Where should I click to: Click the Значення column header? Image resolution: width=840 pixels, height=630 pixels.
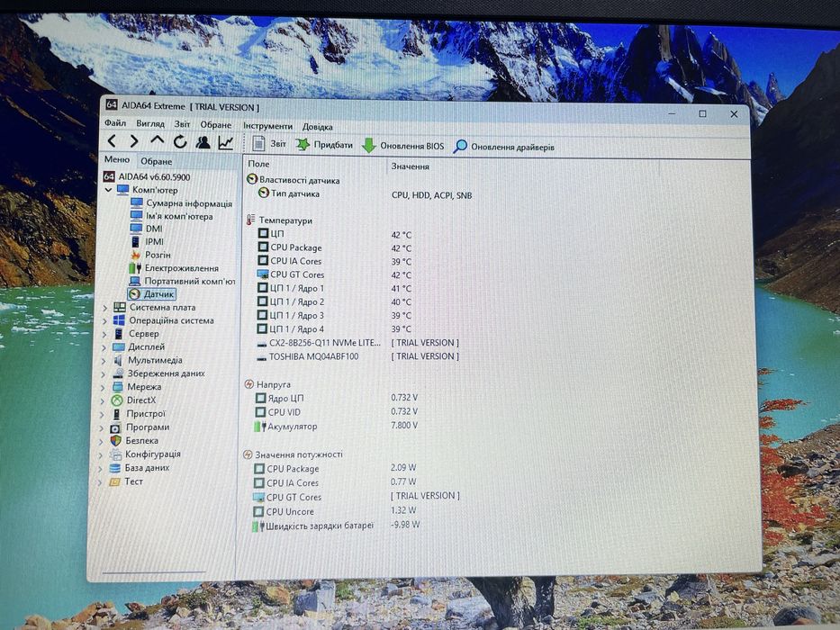[x=411, y=166]
